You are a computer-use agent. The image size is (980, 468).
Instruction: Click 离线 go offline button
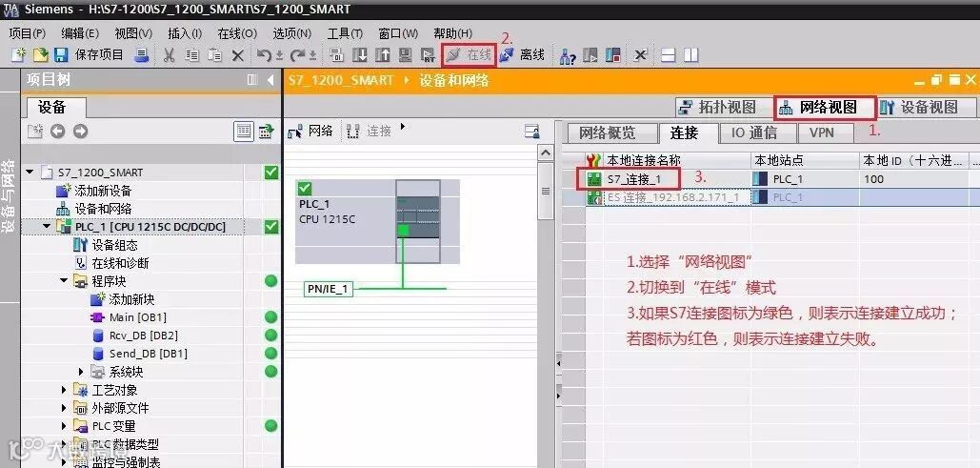click(523, 55)
